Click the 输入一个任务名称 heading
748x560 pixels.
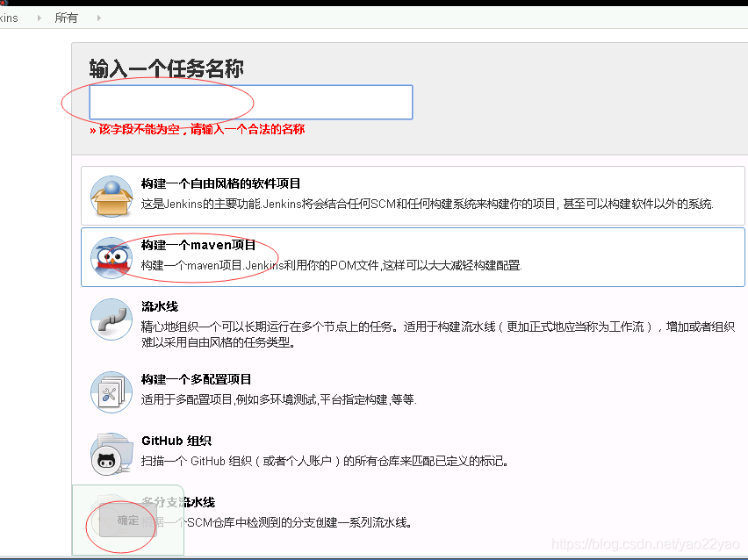[x=167, y=68]
